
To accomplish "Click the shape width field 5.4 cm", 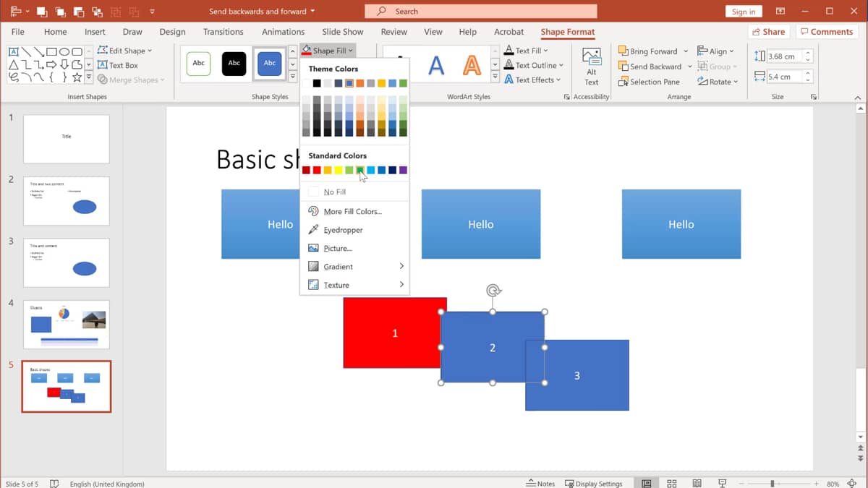I will [785, 77].
